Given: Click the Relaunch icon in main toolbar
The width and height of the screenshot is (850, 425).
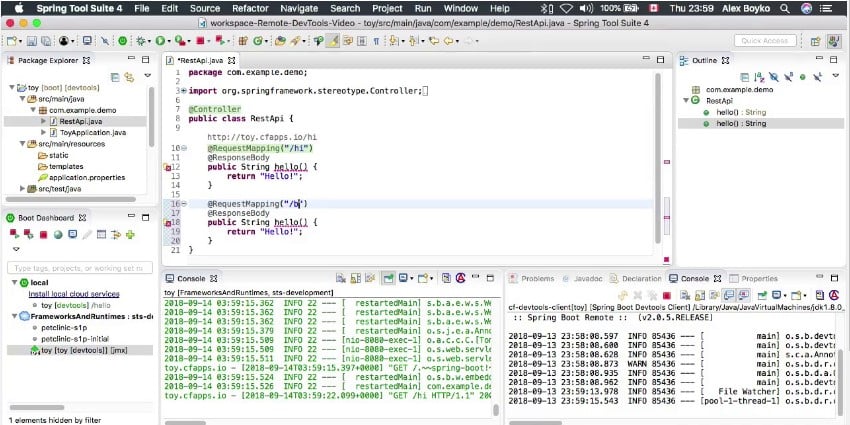Looking at the screenshot, I should click(219, 41).
